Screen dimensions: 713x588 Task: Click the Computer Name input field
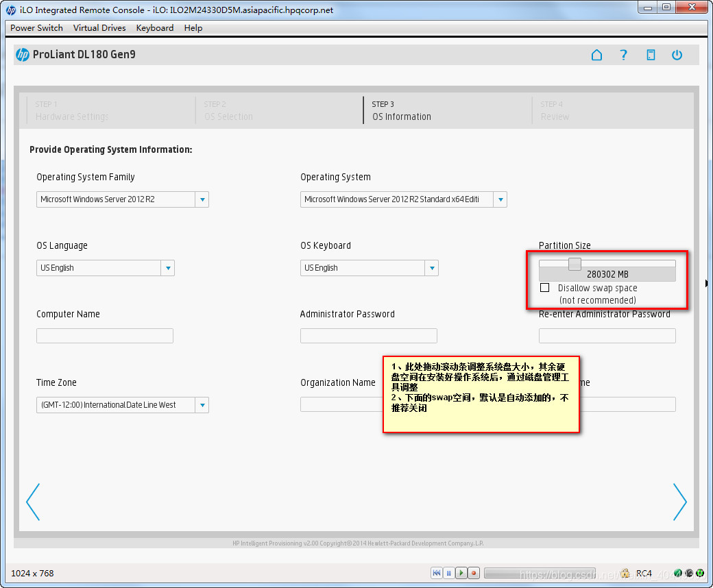coord(105,336)
